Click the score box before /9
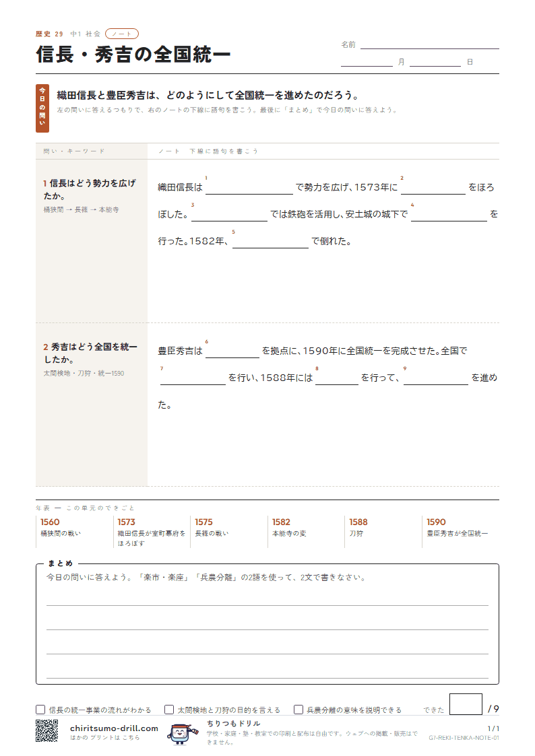The image size is (535, 756). [466, 704]
